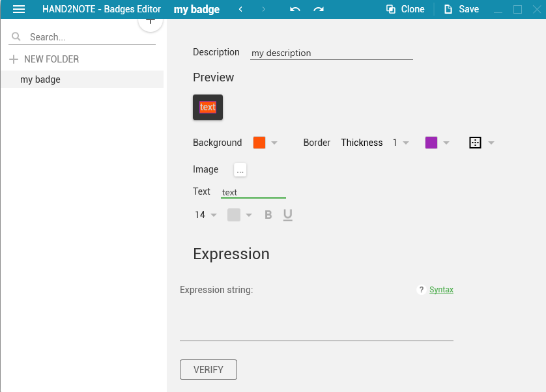Click the redo arrow icon
The image size is (546, 392).
pyautogui.click(x=319, y=9)
